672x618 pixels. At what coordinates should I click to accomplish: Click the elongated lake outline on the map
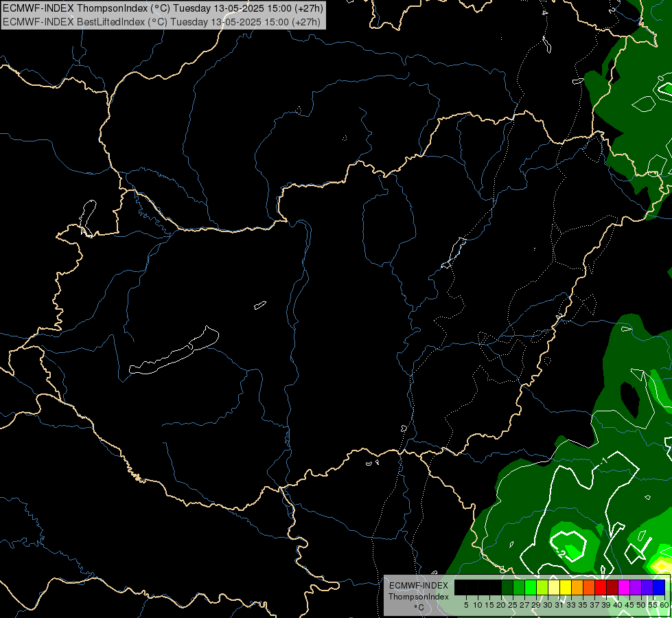(174, 352)
